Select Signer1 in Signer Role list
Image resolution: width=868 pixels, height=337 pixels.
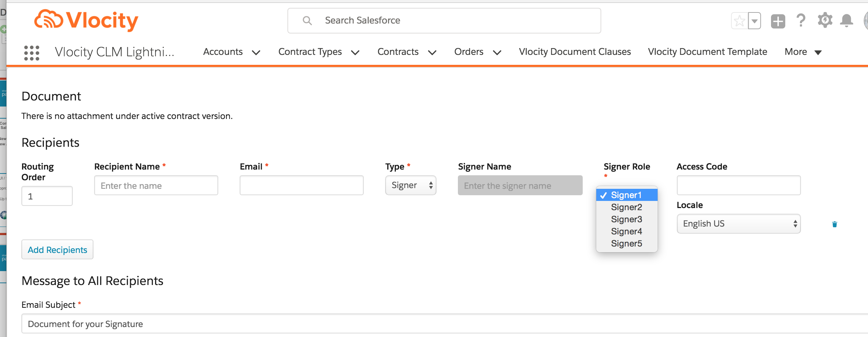pyautogui.click(x=627, y=195)
